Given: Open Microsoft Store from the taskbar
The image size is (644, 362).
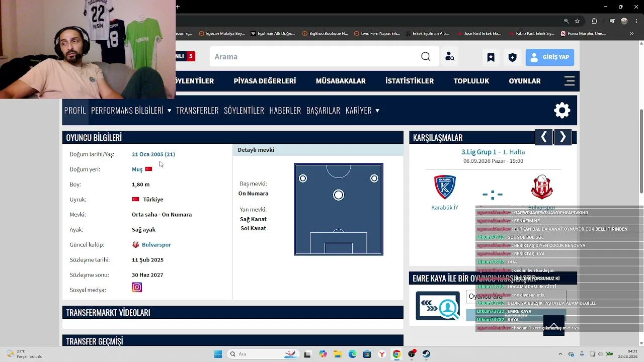Looking at the screenshot, I should 367,354.
